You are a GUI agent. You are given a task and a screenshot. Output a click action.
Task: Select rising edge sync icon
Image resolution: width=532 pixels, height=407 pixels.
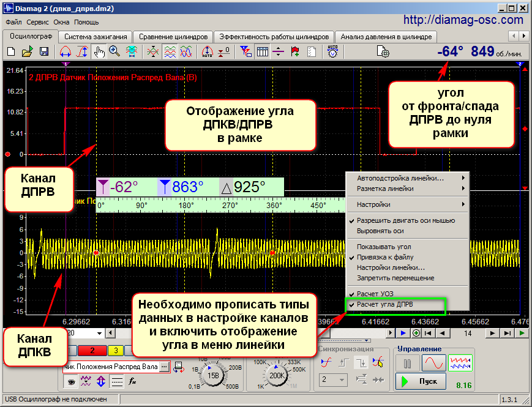(326, 362)
